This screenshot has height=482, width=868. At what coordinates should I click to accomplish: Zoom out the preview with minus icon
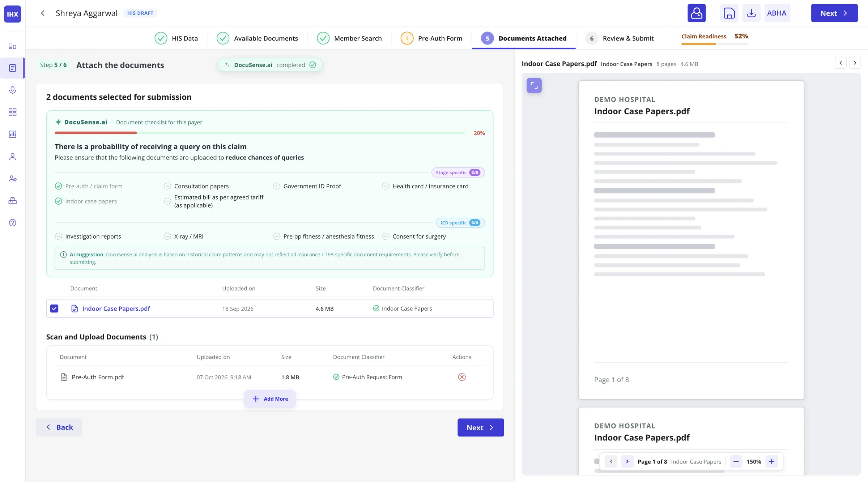pyautogui.click(x=736, y=461)
